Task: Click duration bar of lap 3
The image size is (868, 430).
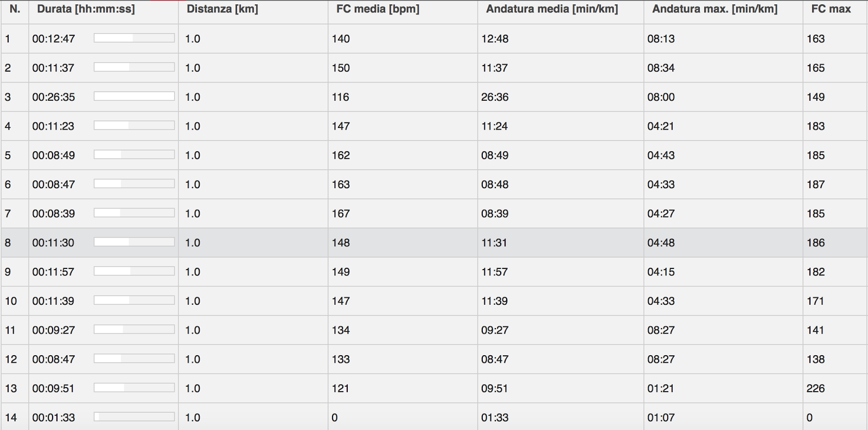Action: [134, 97]
